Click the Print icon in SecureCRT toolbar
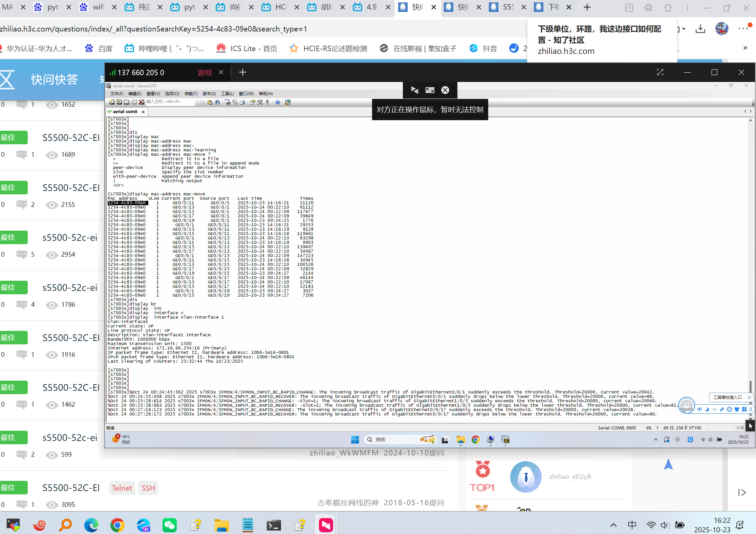Image resolution: width=756 pixels, height=534 pixels. point(242,102)
